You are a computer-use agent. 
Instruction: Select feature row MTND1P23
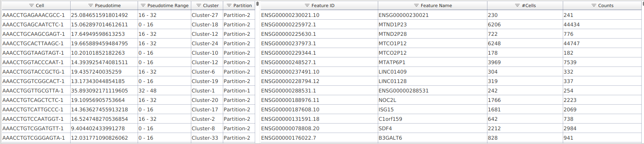pyautogui.click(x=451, y=24)
